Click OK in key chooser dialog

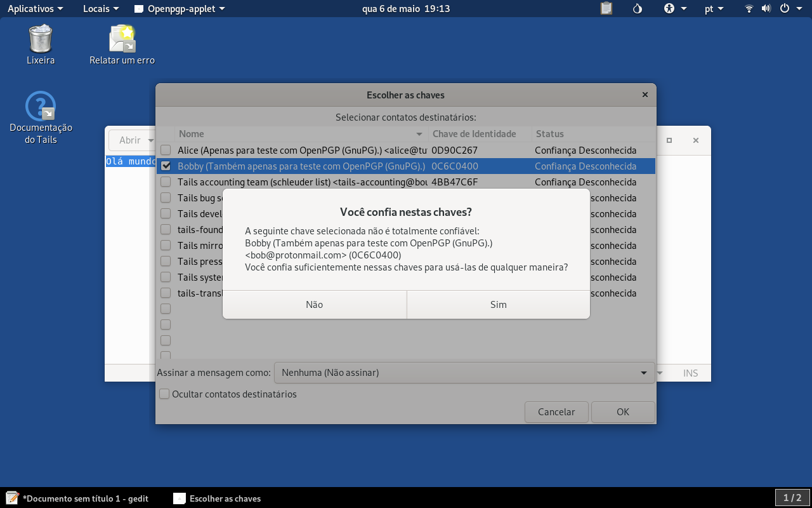pyautogui.click(x=623, y=412)
